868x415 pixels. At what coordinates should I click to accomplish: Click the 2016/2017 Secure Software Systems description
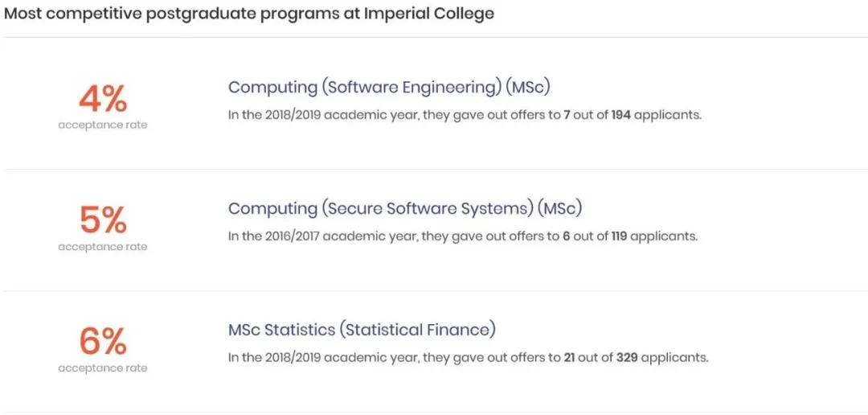point(463,236)
